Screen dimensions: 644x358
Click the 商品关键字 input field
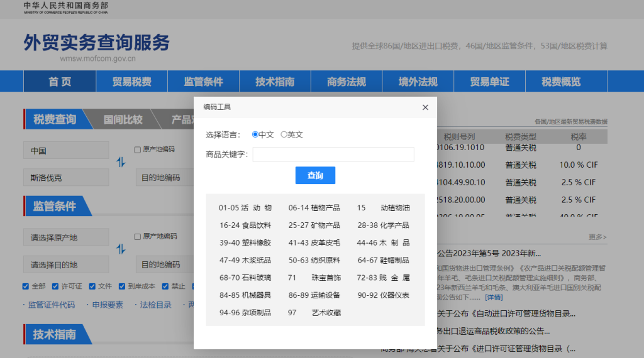pyautogui.click(x=333, y=155)
